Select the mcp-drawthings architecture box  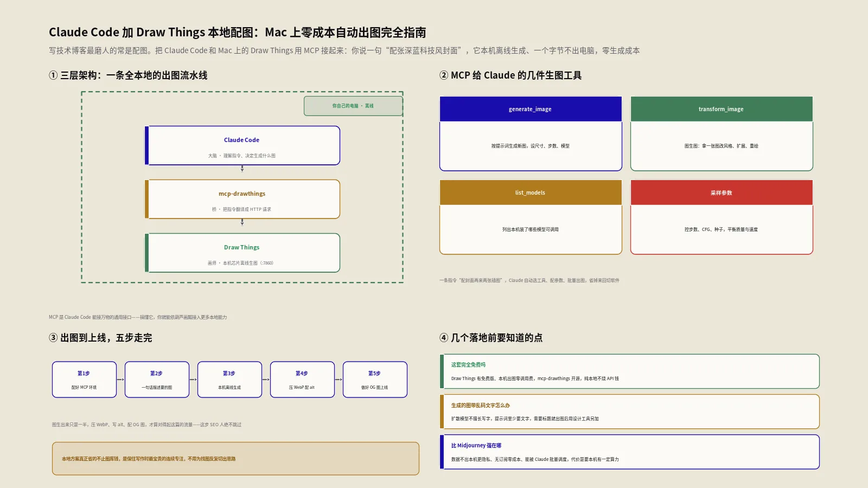coord(242,199)
